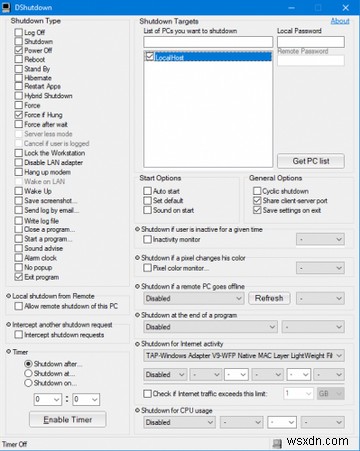Enable Intercept shutdown requests checkbox

(19, 335)
